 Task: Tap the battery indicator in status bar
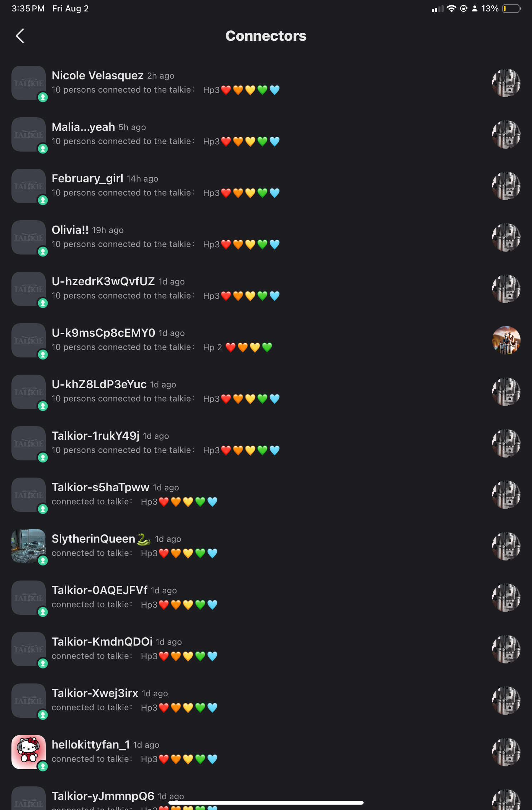[x=512, y=9]
